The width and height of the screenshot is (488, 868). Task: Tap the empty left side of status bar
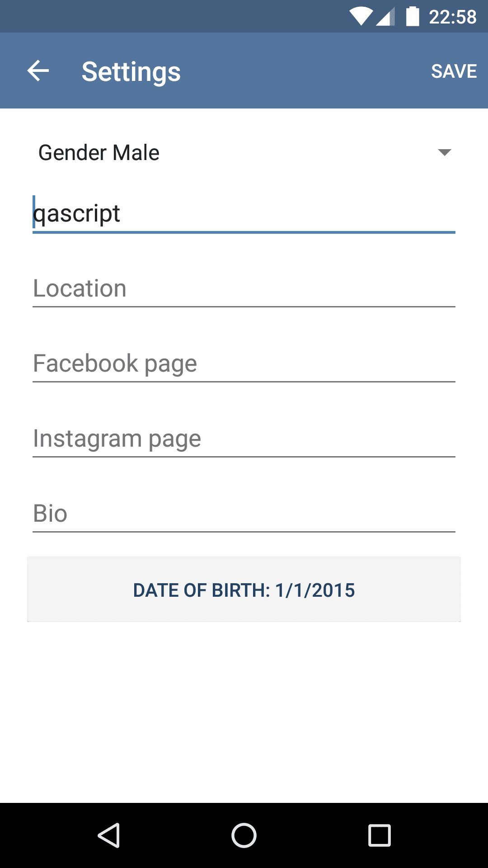click(x=136, y=17)
